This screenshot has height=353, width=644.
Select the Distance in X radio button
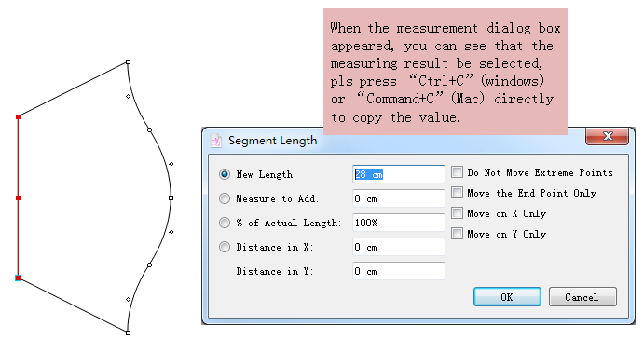tap(225, 247)
